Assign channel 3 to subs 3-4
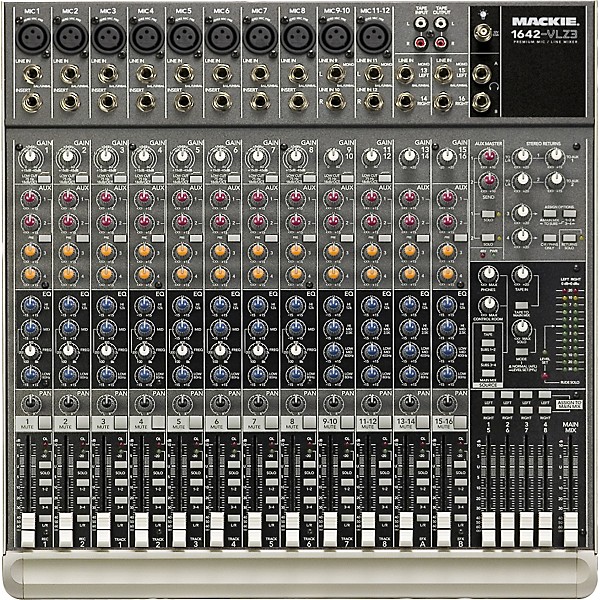This screenshot has width=600, height=600. [120, 501]
